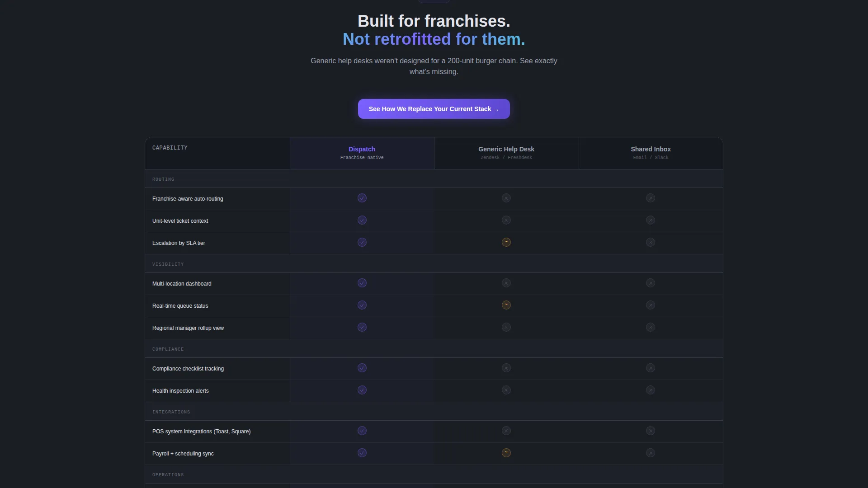Click Shared Inbox X for Franchise-aware auto-routing
The width and height of the screenshot is (868, 488).
[651, 198]
